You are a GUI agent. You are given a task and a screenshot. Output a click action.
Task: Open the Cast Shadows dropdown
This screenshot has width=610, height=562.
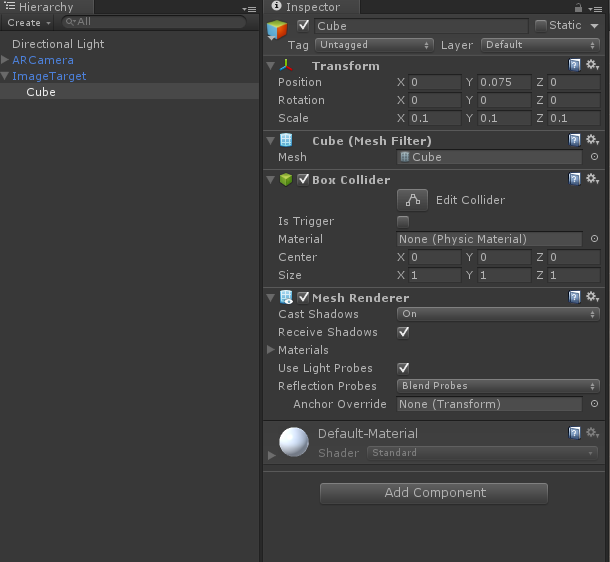pos(498,314)
